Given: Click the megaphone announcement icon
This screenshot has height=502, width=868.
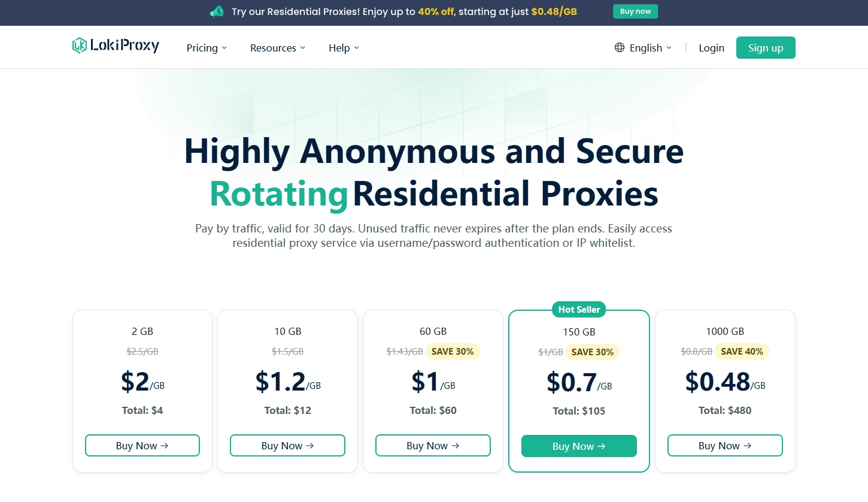Looking at the screenshot, I should (217, 12).
